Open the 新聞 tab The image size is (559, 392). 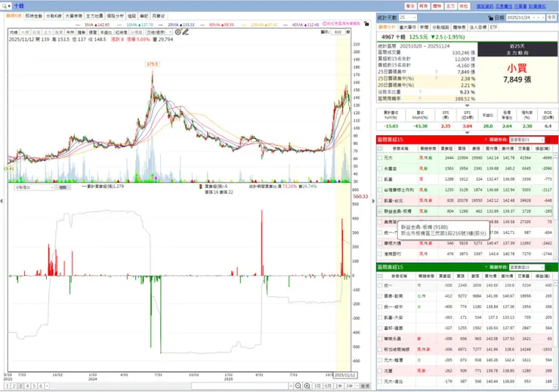424,27
